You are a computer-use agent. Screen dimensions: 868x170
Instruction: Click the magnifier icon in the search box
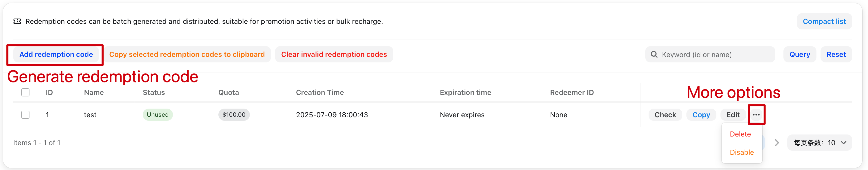654,54
